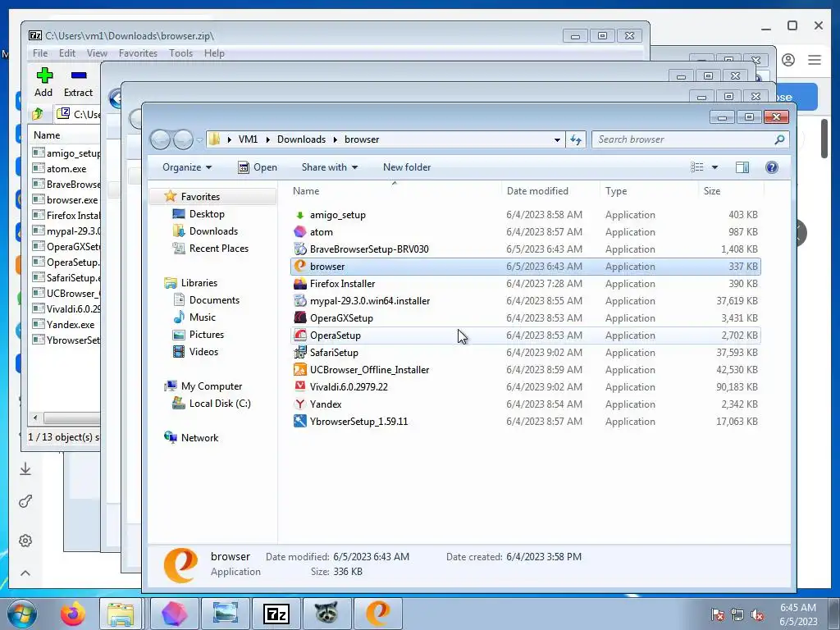Select mypal-29.3.0.win64.installer icon
This screenshot has height=630, width=840.
[300, 300]
